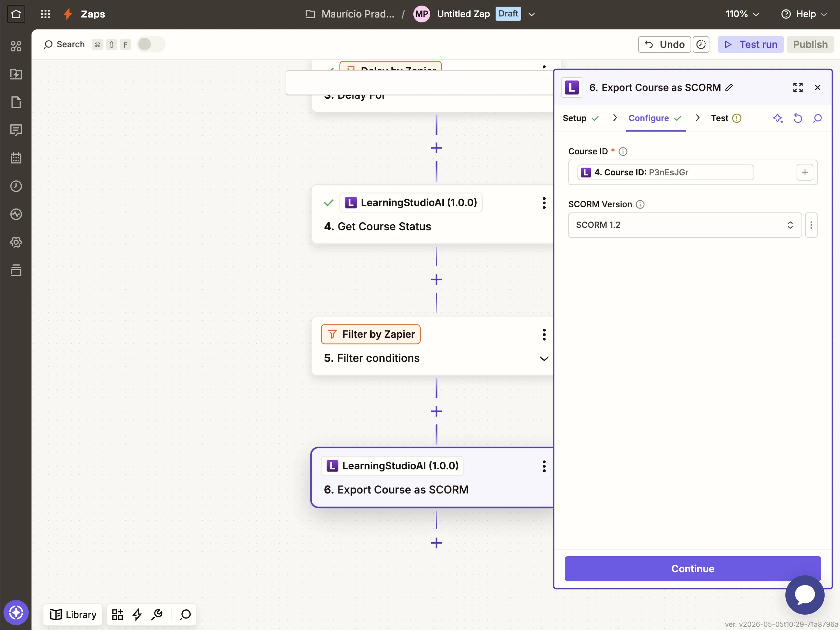Open the SCORM Version dropdown
The width and height of the screenshot is (840, 630).
[x=685, y=225]
